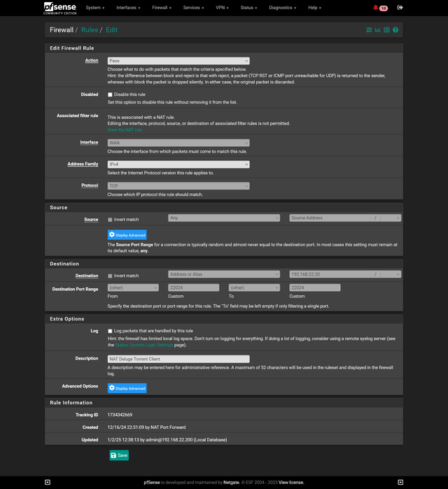The image size is (448, 489).
Task: Open related settings sliders icon
Action: (369, 30)
